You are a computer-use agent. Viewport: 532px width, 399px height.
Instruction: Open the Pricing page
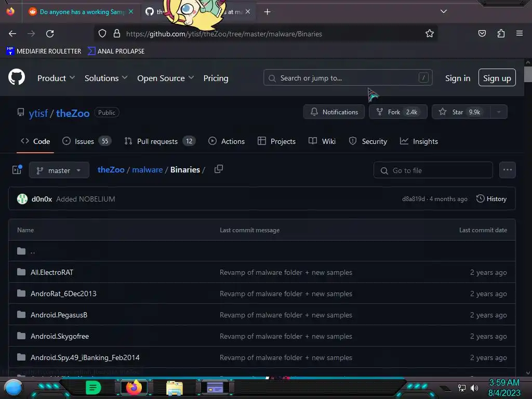(x=216, y=78)
